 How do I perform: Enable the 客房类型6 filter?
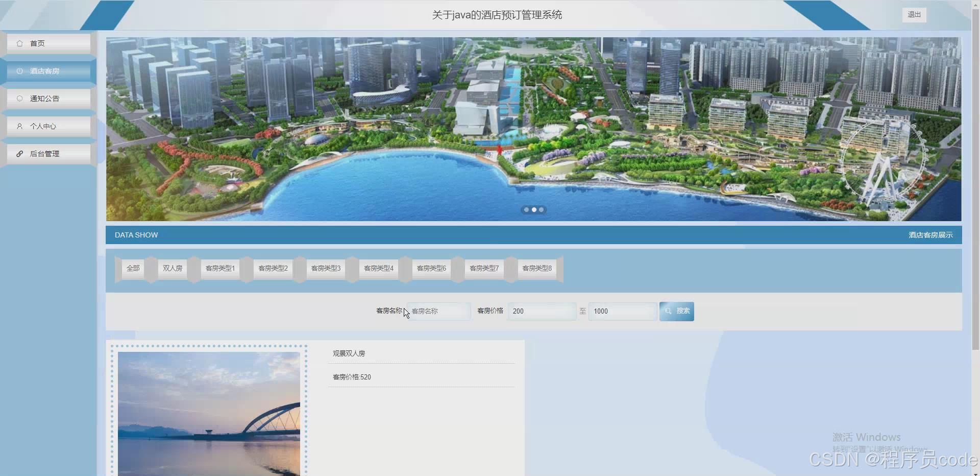(431, 268)
